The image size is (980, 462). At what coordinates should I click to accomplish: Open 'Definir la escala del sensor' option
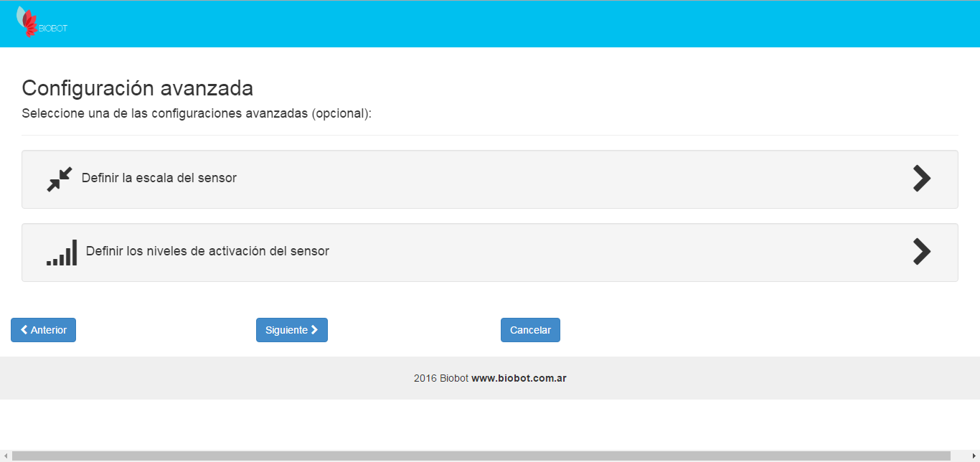pyautogui.click(x=159, y=178)
